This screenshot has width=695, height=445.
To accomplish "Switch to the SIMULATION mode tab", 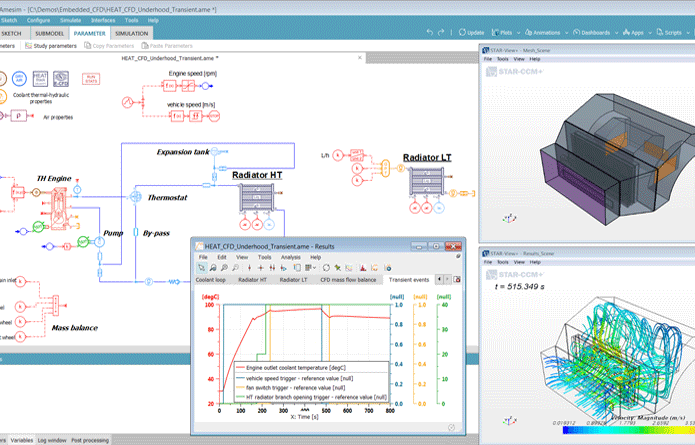I will point(132,33).
